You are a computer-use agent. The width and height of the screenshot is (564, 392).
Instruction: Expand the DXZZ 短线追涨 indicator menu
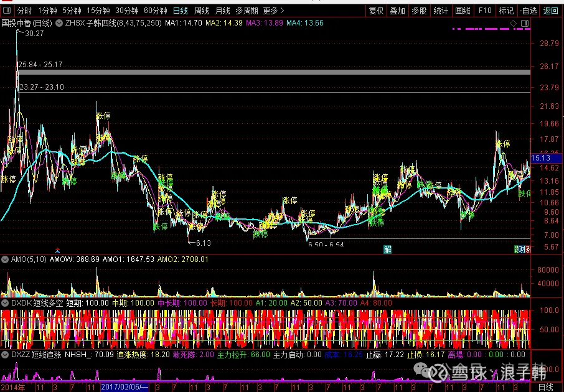(5, 355)
